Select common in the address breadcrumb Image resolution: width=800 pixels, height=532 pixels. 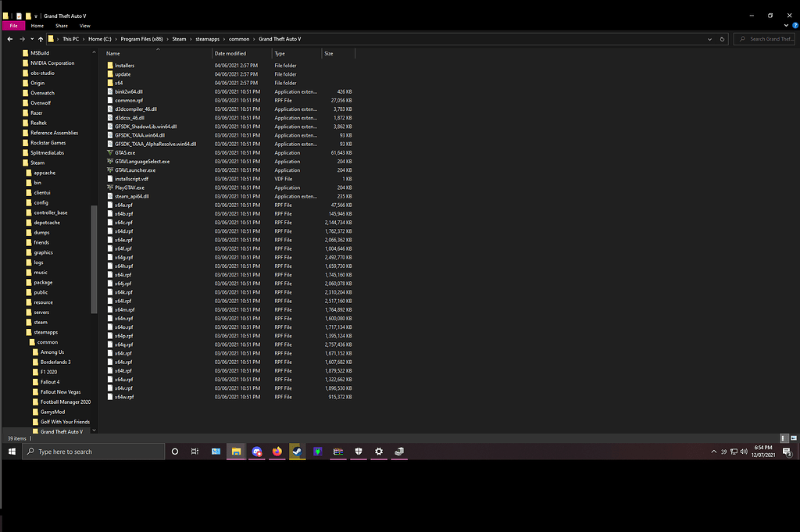click(x=239, y=39)
